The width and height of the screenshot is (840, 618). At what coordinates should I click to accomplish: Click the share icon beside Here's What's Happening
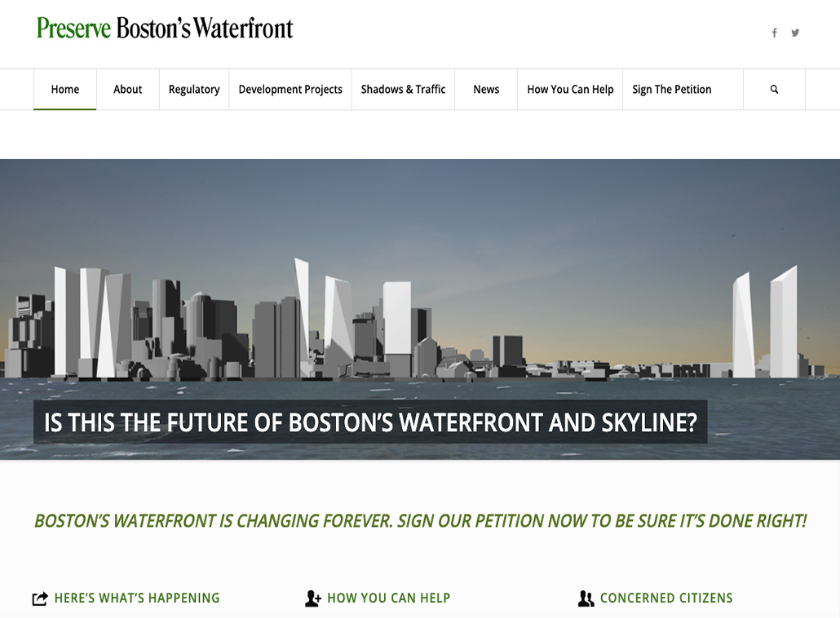[40, 599]
